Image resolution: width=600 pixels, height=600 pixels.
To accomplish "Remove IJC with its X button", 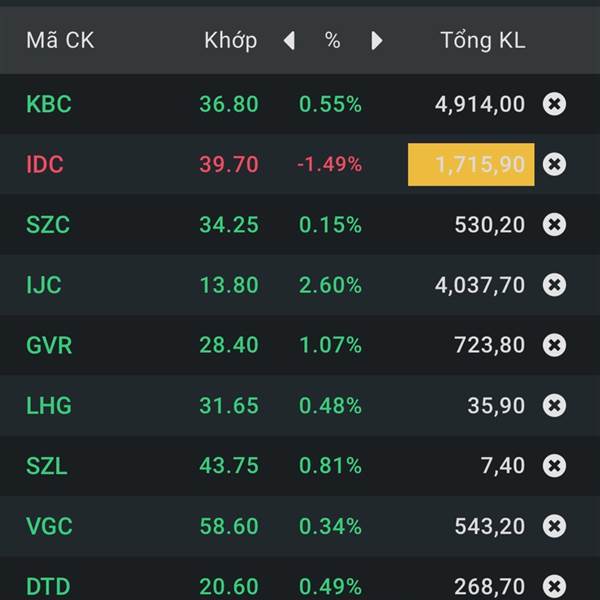I will tap(554, 285).
